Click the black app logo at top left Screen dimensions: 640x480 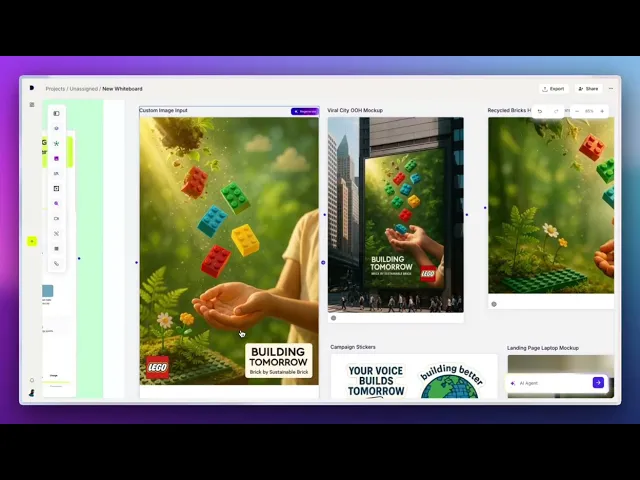point(32,88)
